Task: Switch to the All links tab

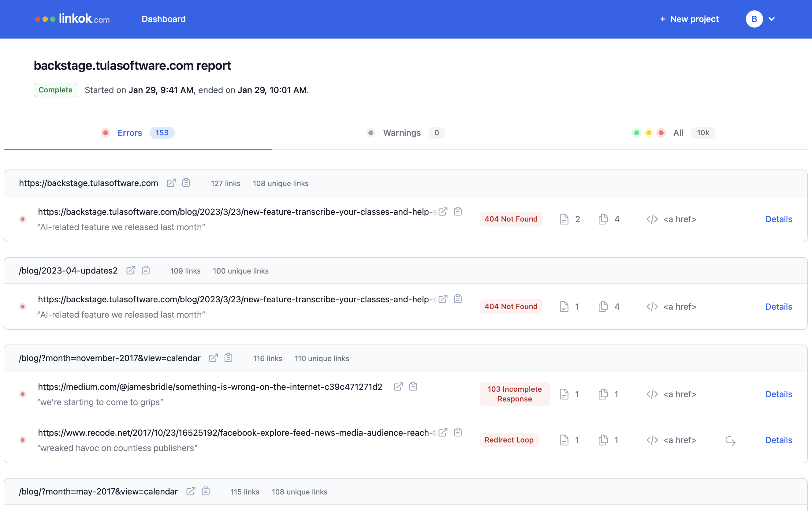Action: [x=678, y=132]
